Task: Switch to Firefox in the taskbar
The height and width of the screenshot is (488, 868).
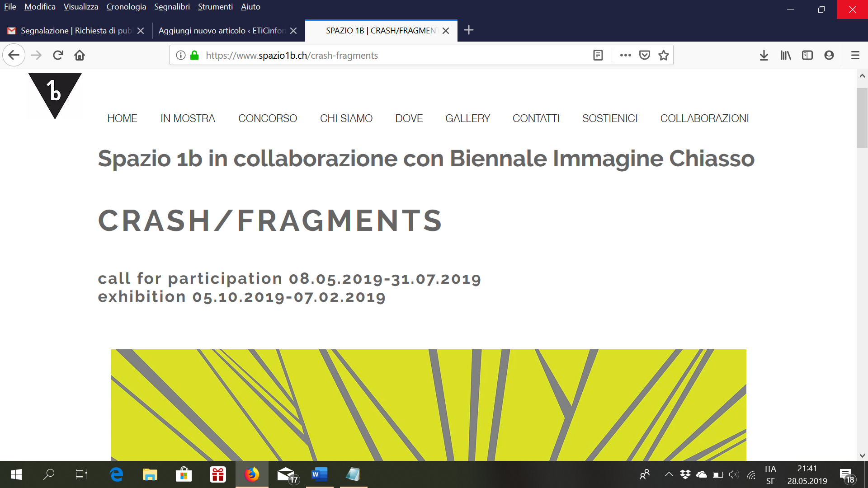Action: coord(252,474)
